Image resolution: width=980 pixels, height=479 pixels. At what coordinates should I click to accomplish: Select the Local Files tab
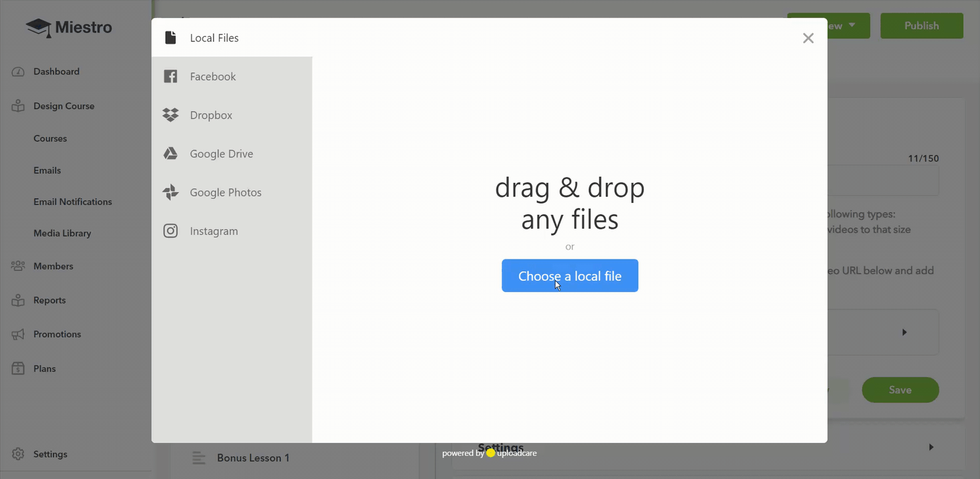232,37
